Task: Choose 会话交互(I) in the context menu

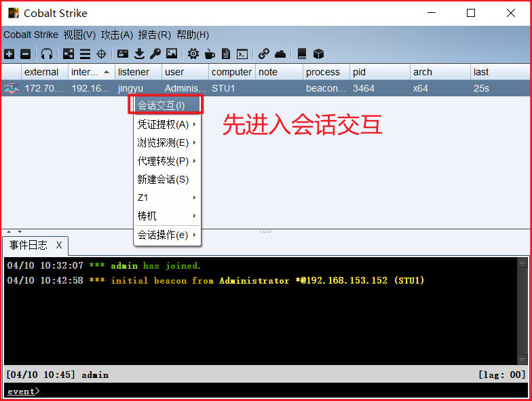Action: (167, 105)
